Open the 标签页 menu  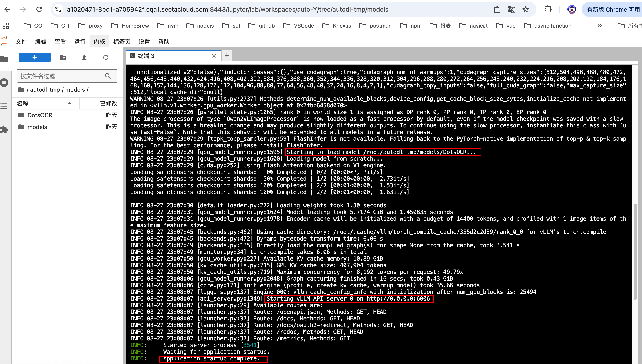[122, 42]
